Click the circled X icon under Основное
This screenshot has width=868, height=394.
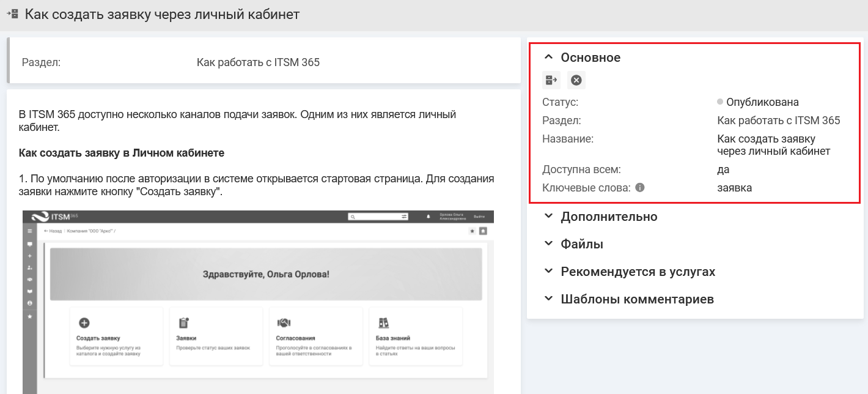coord(576,80)
